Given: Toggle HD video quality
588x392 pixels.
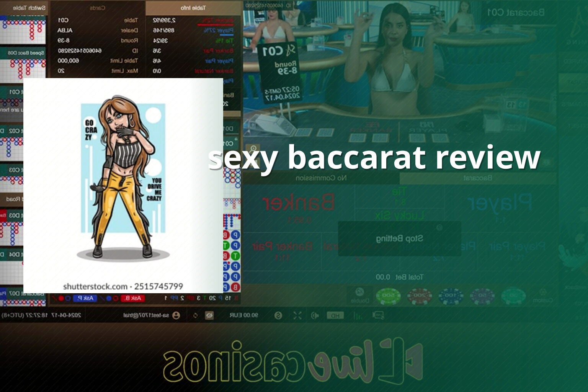Looking at the screenshot, I should 335,315.
